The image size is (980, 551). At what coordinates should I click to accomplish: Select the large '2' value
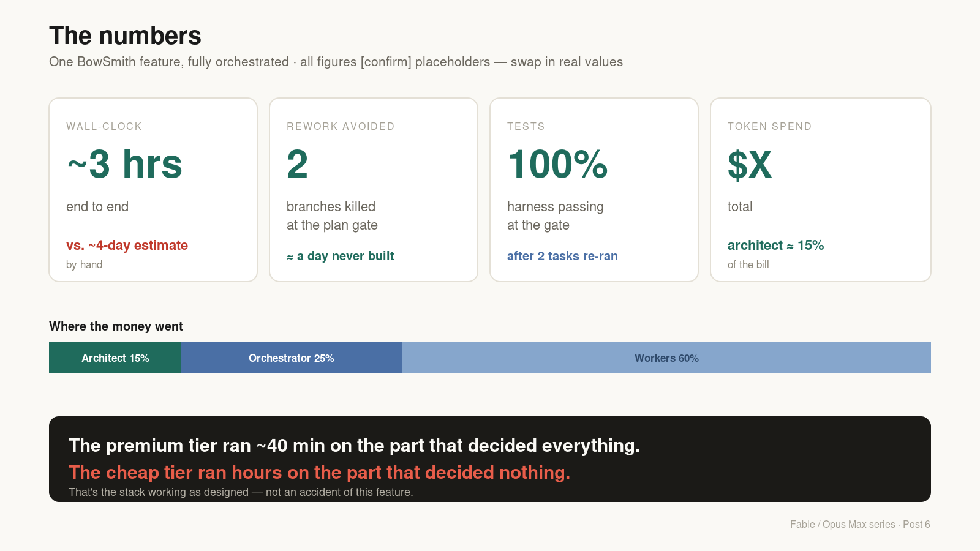click(298, 164)
